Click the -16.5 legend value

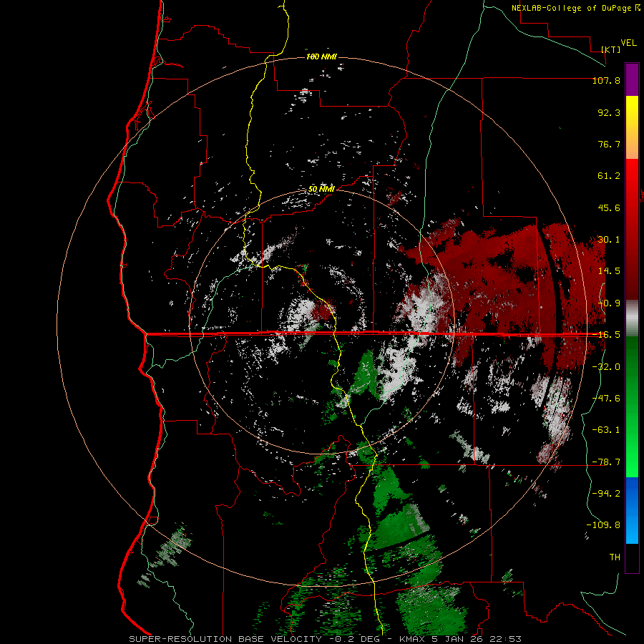pos(606,335)
